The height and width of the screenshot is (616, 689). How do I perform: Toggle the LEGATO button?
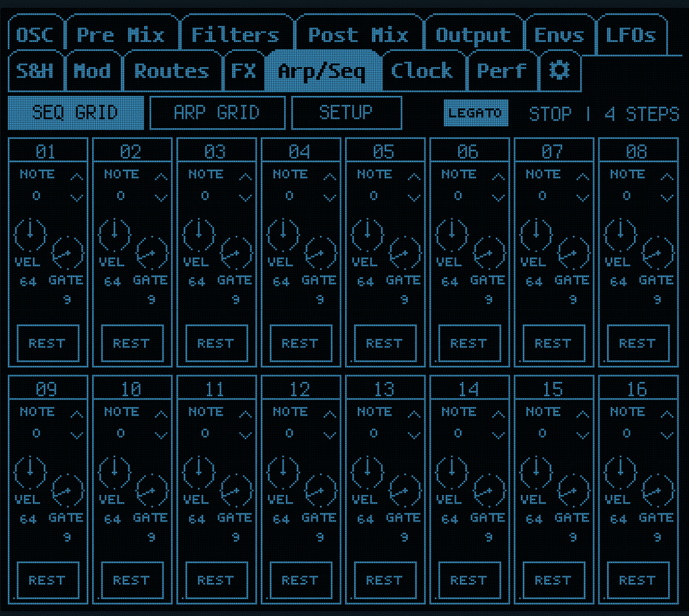point(476,113)
